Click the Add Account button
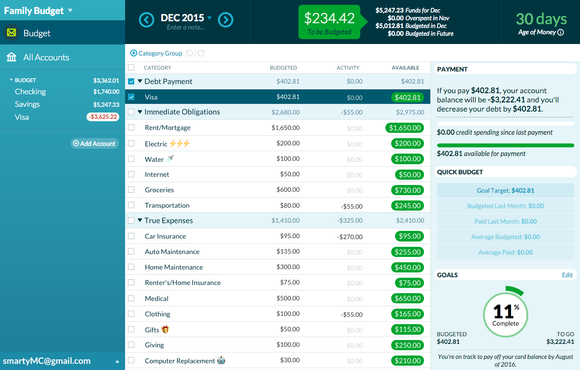The image size is (580, 370). coord(94,144)
